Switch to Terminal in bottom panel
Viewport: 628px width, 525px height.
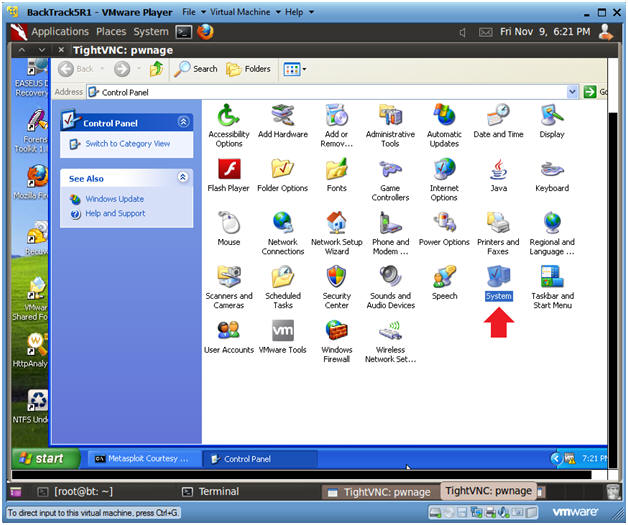211,491
